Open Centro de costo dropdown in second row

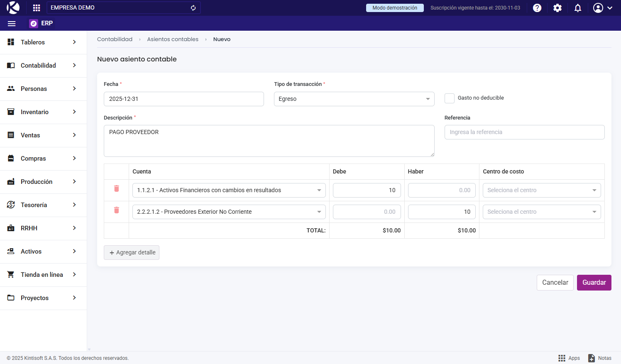pos(541,212)
